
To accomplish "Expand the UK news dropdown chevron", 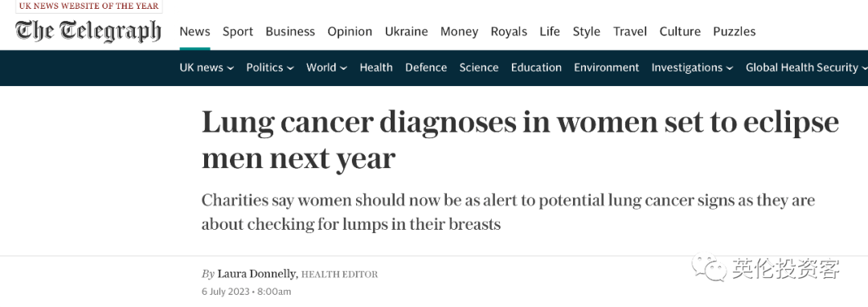I will click(231, 68).
